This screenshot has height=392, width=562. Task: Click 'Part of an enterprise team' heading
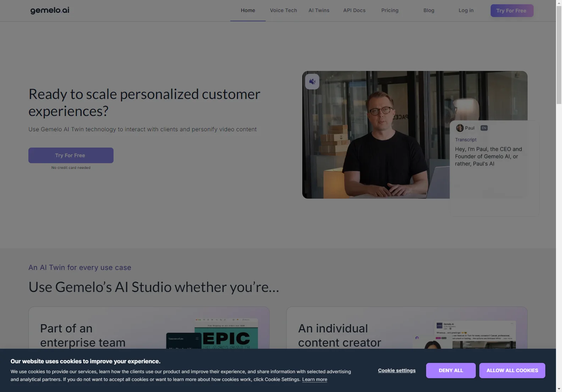click(83, 336)
